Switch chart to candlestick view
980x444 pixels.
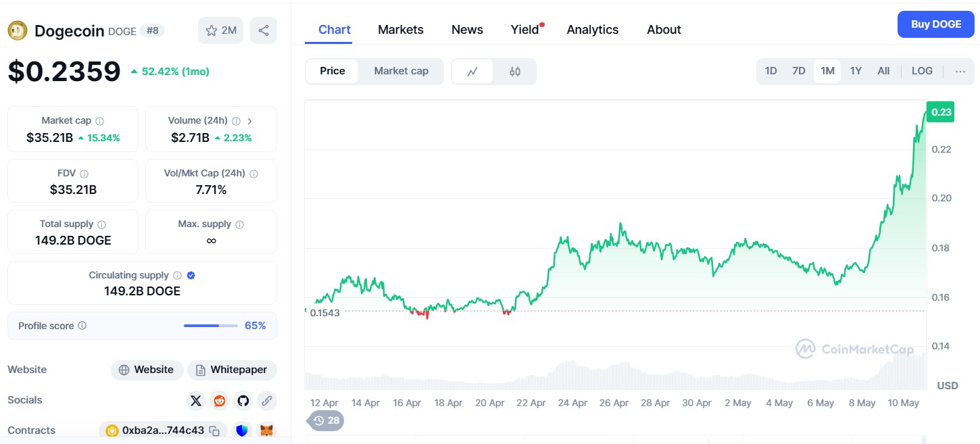(x=516, y=70)
